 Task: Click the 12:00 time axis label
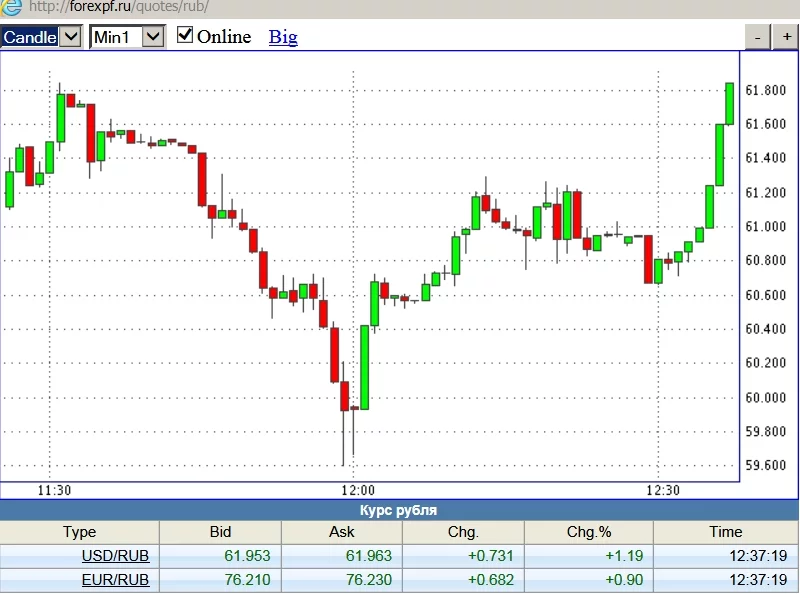point(358,490)
